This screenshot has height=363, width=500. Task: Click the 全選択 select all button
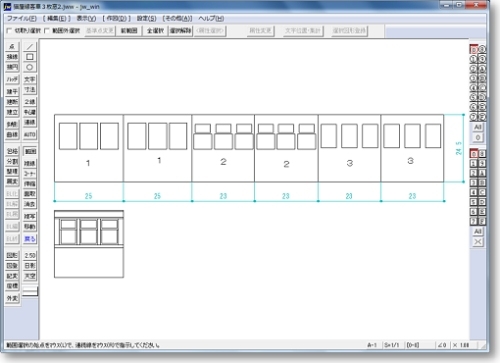(x=155, y=31)
